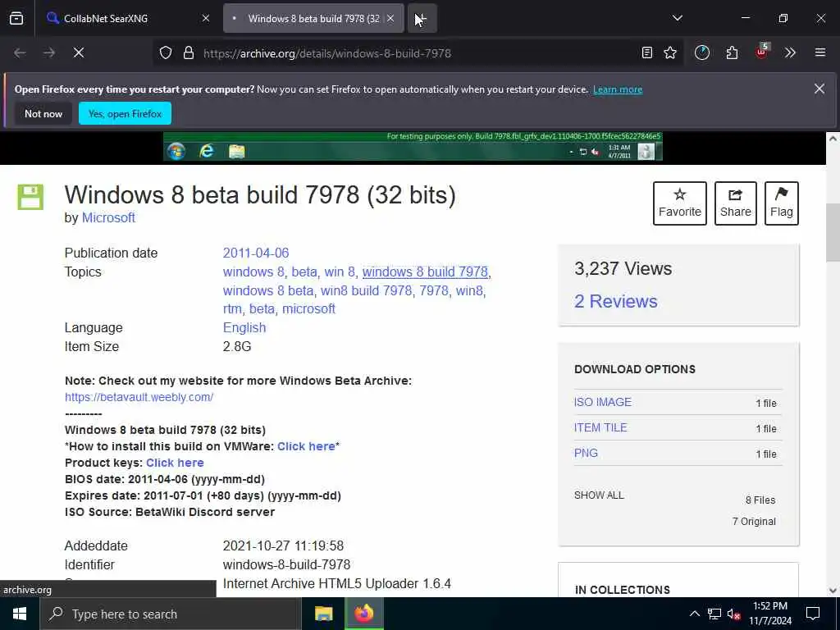
Task: Click the Firefox taskbar icon
Action: 363,614
